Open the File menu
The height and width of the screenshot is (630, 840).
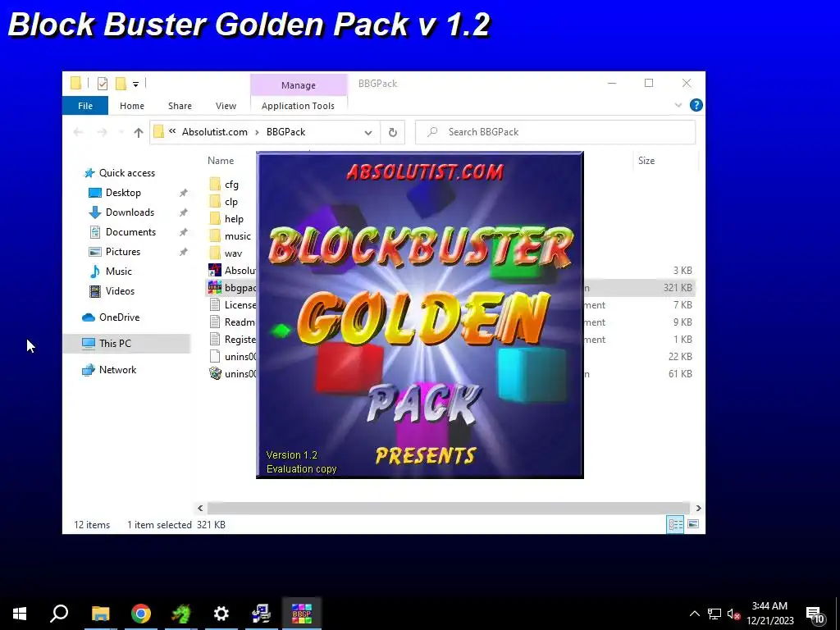click(85, 106)
